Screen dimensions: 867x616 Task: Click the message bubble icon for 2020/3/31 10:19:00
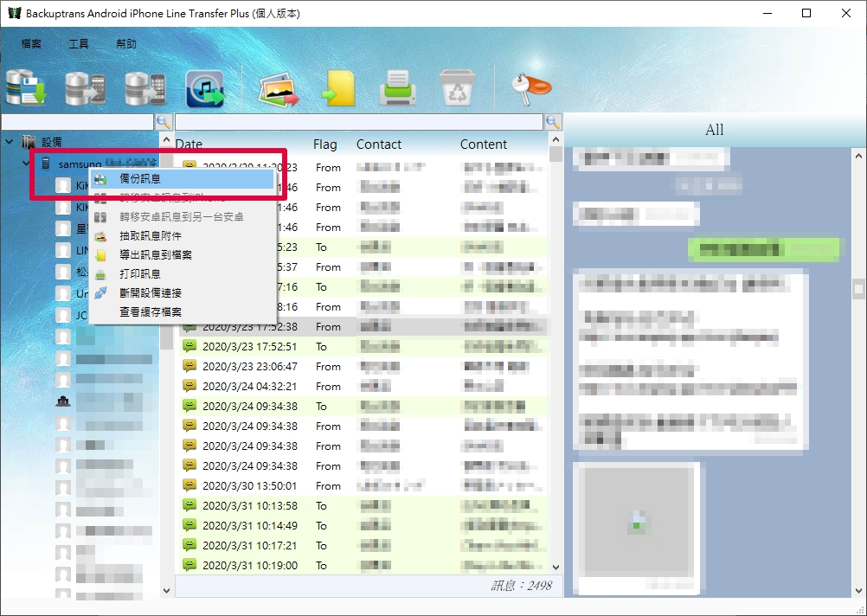point(189,565)
